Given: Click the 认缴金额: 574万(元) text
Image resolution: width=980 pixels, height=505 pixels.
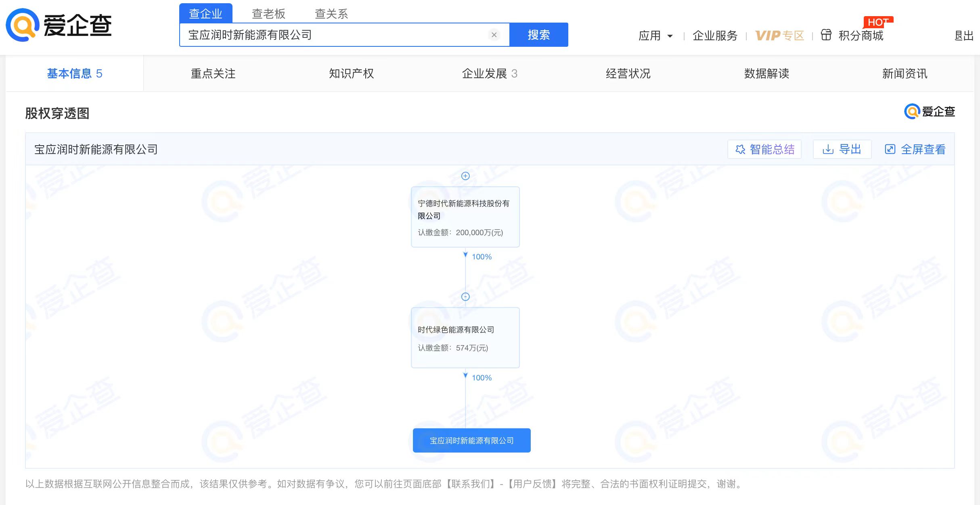Looking at the screenshot, I should coord(453,348).
